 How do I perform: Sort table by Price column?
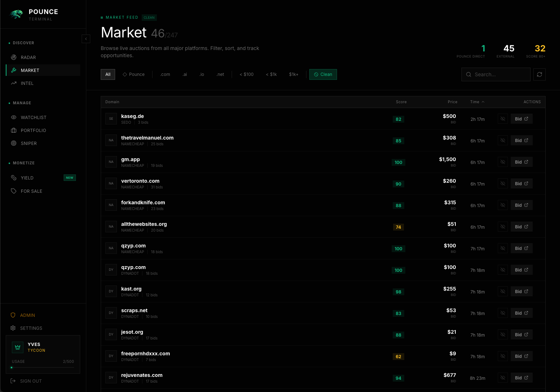452,102
